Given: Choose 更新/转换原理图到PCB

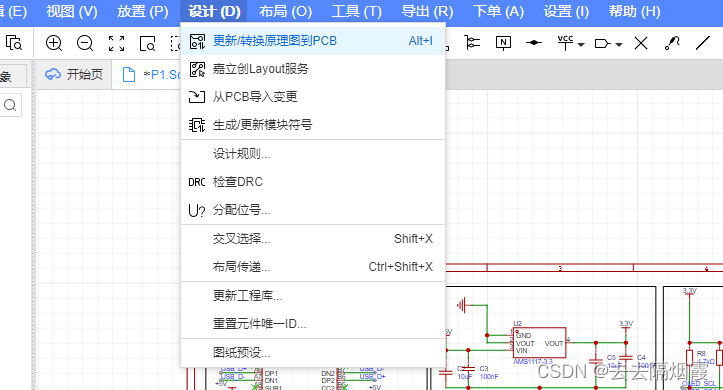Looking at the screenshot, I should pyautogui.click(x=313, y=41).
